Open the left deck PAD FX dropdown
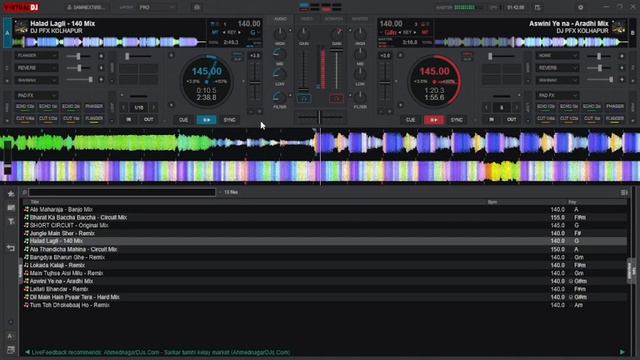Screen dimensions: 640x360 pyautogui.click(x=36, y=96)
